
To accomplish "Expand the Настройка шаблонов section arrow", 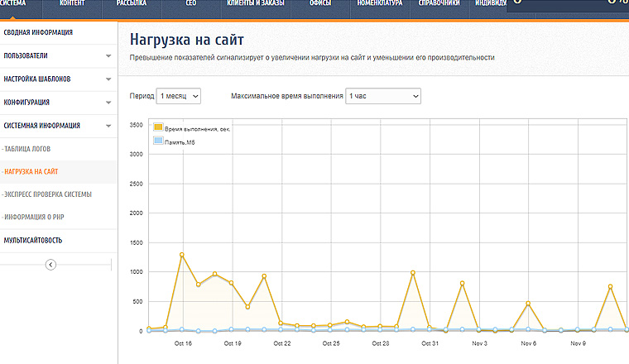I will pyautogui.click(x=108, y=79).
